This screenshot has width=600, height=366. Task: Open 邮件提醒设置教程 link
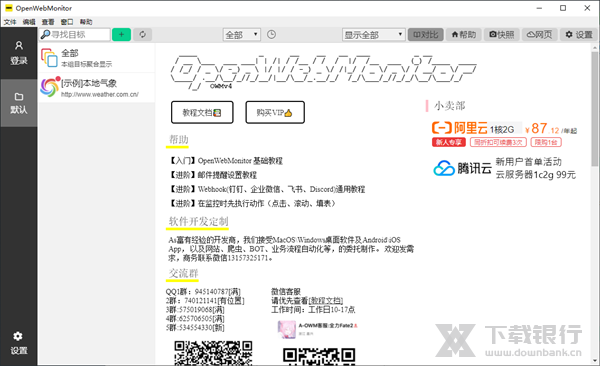[x=213, y=175]
